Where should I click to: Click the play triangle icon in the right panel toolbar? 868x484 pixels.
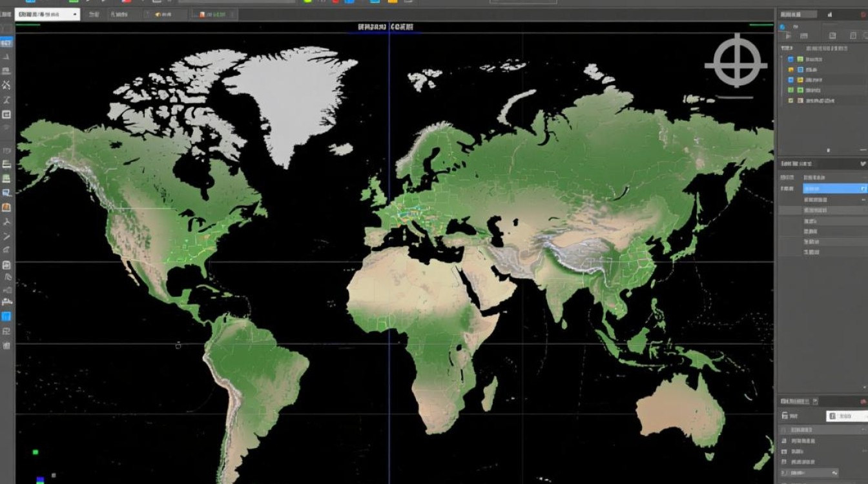(788, 36)
